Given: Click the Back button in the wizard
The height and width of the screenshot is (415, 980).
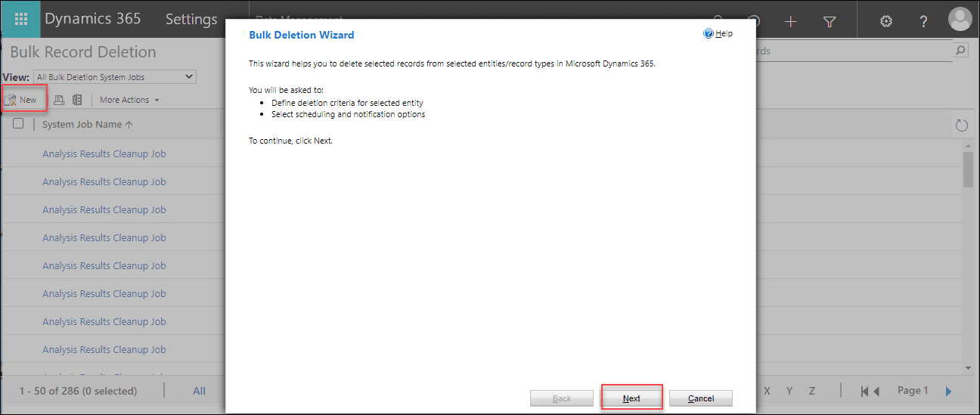Looking at the screenshot, I should click(x=562, y=398).
